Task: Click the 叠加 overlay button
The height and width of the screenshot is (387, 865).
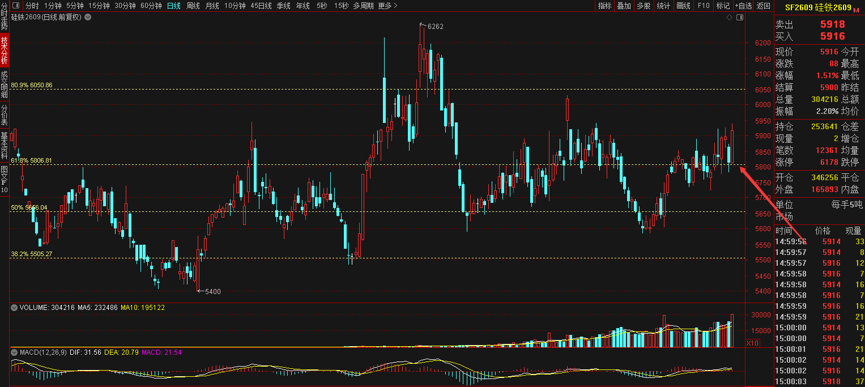Action: coord(624,6)
